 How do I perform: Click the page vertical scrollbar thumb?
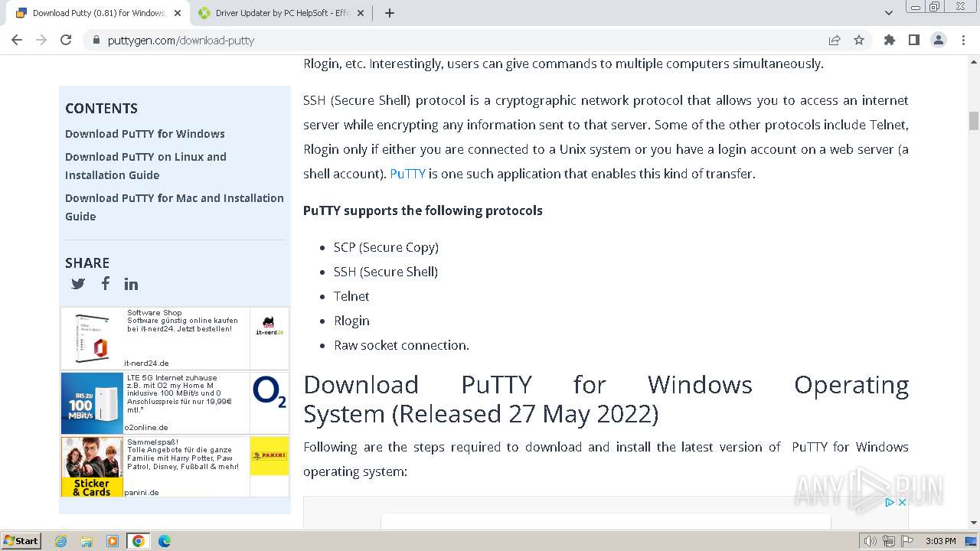pos(974,121)
